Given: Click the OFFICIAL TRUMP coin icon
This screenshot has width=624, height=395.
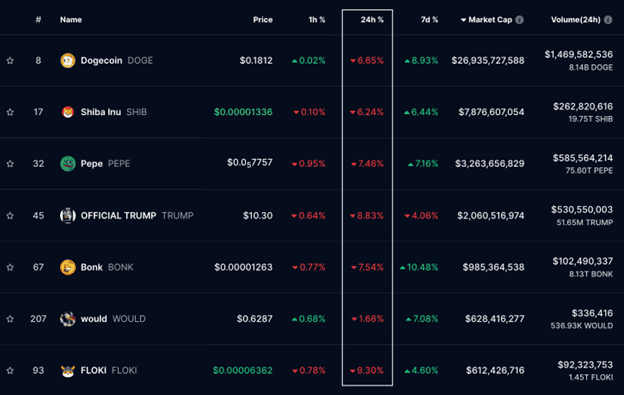Looking at the screenshot, I should [68, 216].
